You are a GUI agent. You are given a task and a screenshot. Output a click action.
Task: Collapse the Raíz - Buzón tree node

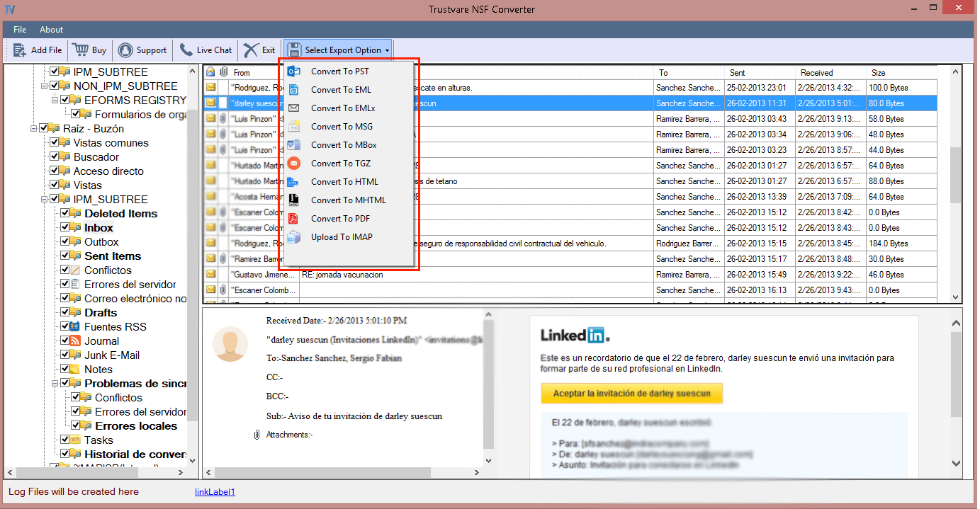(x=32, y=128)
